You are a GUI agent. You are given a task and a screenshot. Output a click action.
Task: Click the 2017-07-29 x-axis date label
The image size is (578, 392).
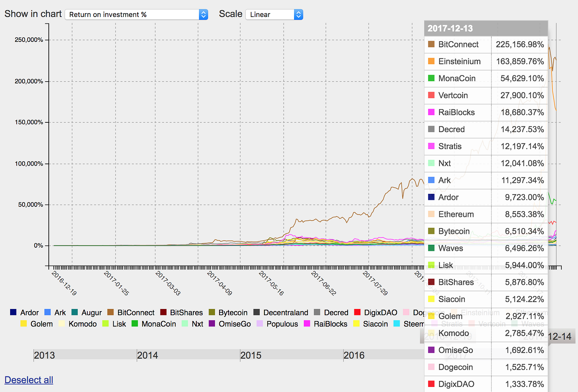coord(375,283)
